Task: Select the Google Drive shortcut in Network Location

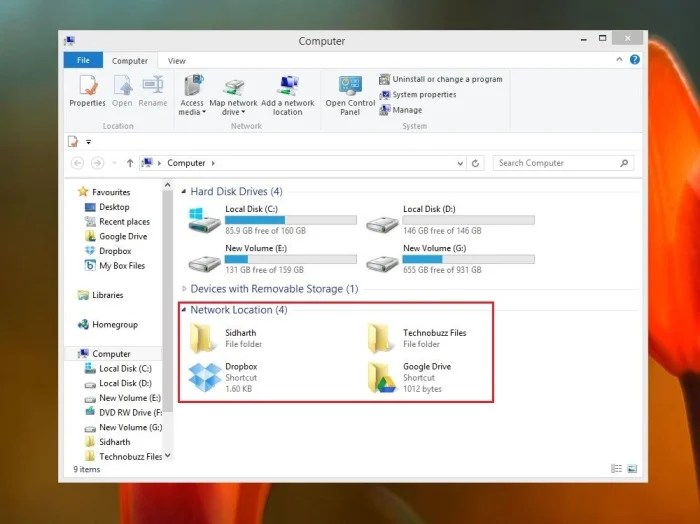Action: coord(409,377)
